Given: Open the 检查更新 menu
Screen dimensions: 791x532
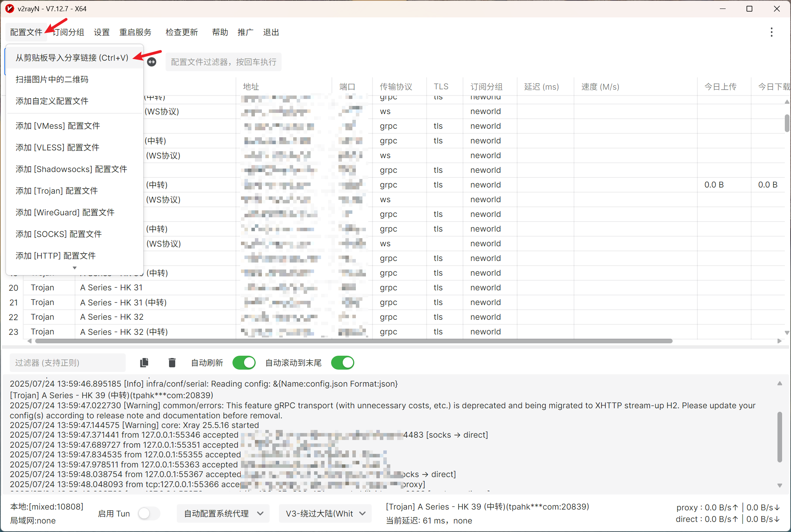Looking at the screenshot, I should [182, 32].
